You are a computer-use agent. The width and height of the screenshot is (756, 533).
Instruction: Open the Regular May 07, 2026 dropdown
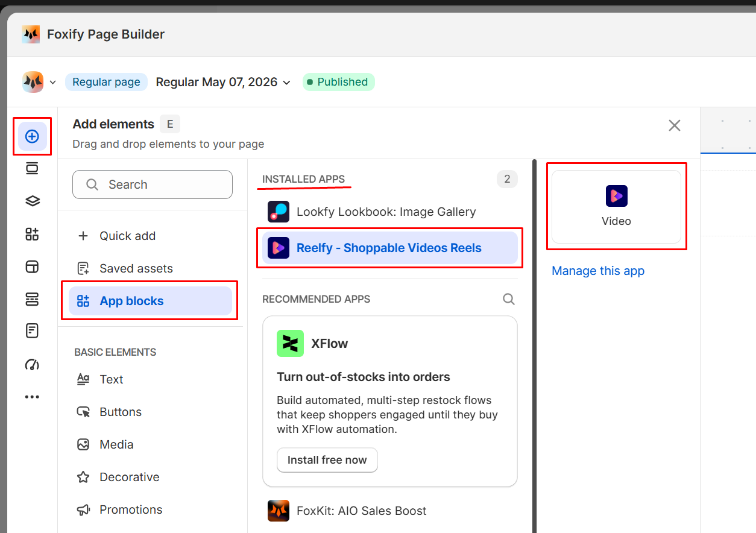tap(223, 82)
